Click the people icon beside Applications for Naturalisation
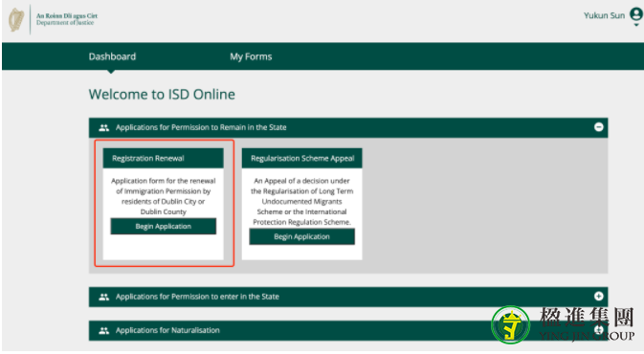The height and width of the screenshot is (354, 644). pyautogui.click(x=104, y=331)
